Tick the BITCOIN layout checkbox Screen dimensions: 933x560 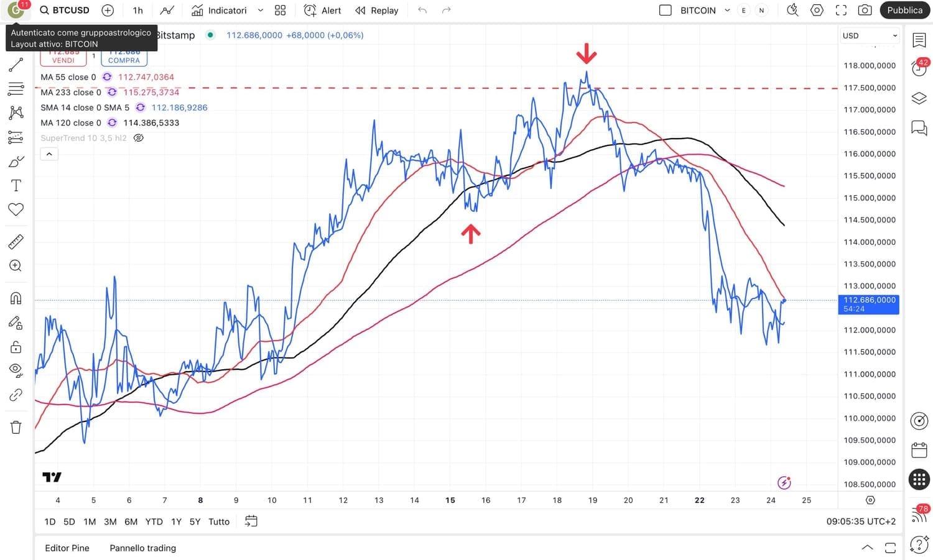(x=665, y=10)
